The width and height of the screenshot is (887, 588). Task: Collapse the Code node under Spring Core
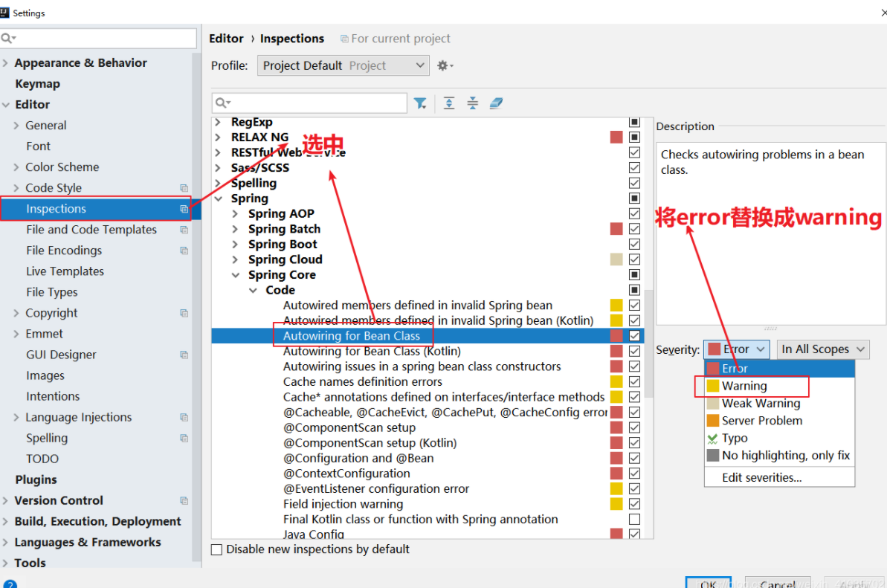pyautogui.click(x=254, y=291)
